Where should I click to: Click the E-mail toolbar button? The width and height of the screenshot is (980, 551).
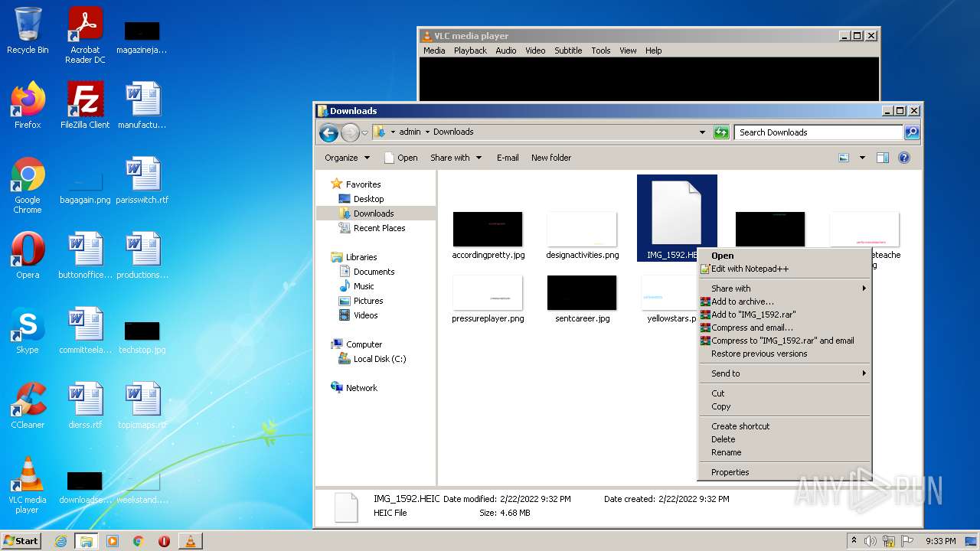click(508, 158)
